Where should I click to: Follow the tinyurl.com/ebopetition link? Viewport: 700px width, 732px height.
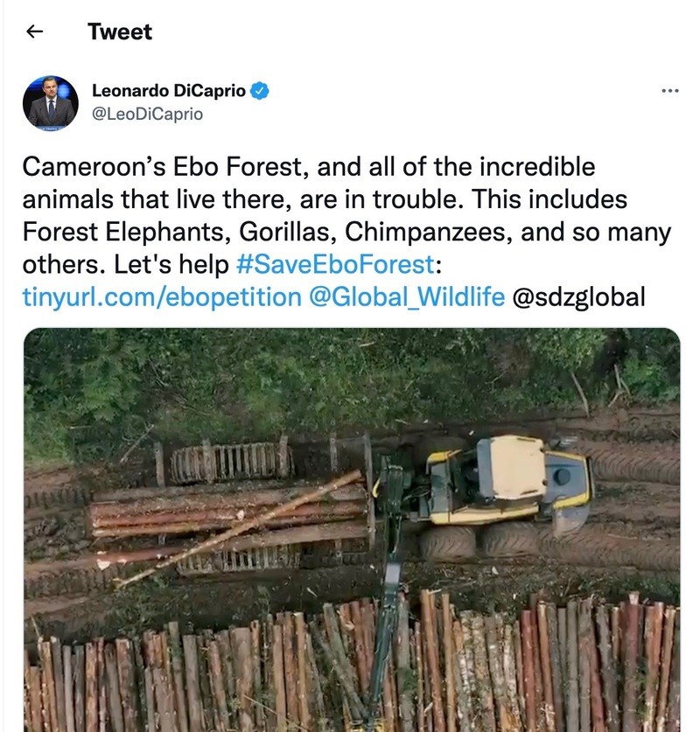pos(160,296)
